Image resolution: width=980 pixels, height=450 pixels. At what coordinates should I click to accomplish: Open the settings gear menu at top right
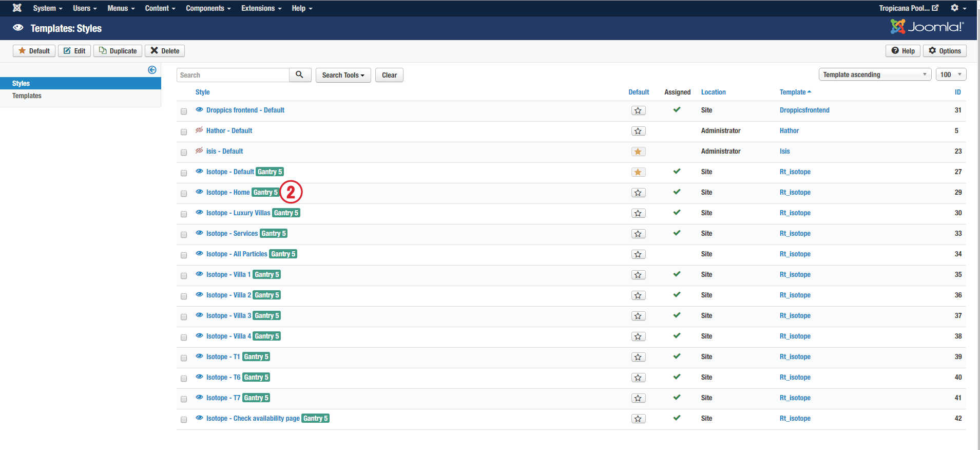coord(958,8)
